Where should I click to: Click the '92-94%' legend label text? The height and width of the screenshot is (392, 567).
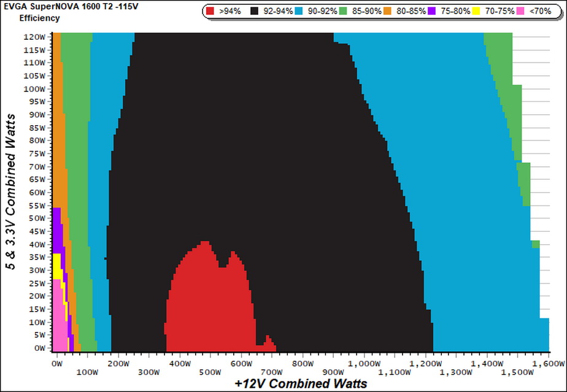278,11
